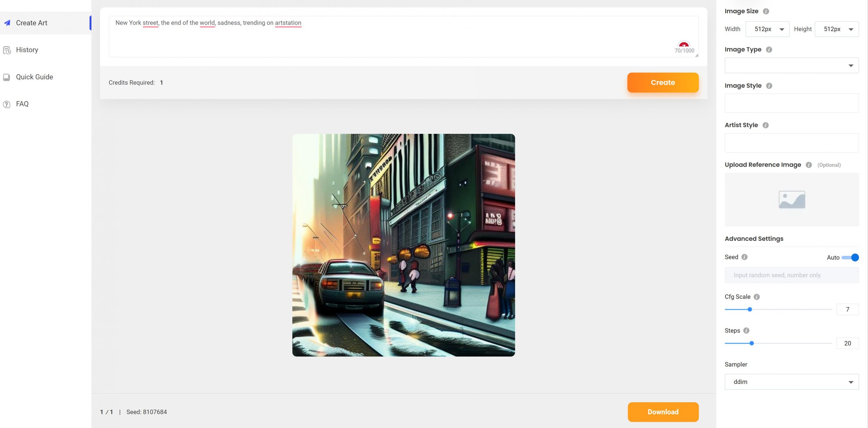Click the Seed info icon
Image resolution: width=868 pixels, height=428 pixels.
tap(744, 257)
